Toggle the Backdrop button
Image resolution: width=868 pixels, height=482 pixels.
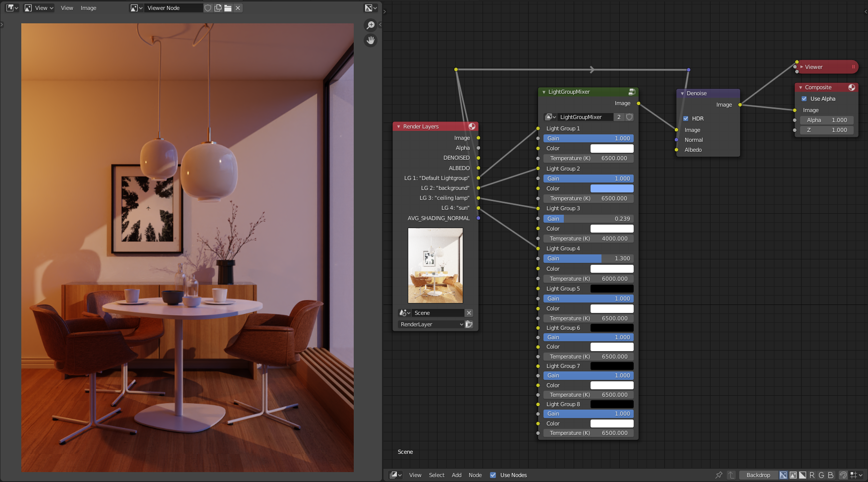(x=758, y=475)
